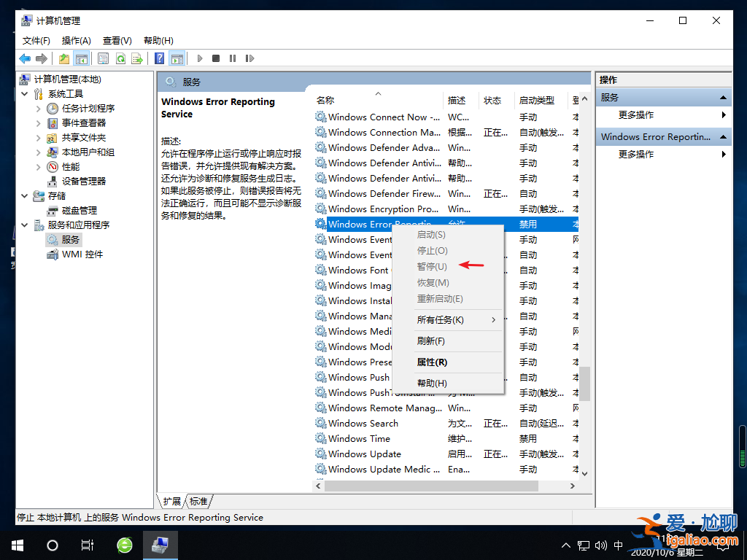Click the forward navigation arrow icon
The image size is (747, 560).
point(42,58)
